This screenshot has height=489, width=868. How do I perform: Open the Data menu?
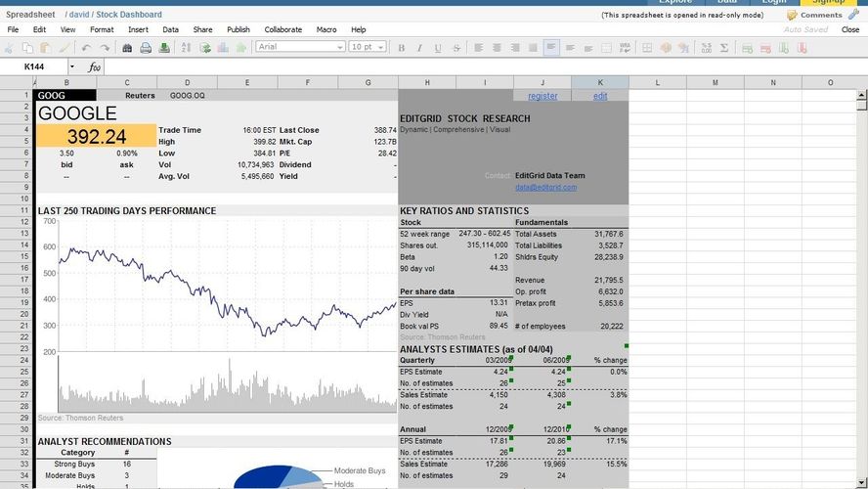[x=170, y=29]
